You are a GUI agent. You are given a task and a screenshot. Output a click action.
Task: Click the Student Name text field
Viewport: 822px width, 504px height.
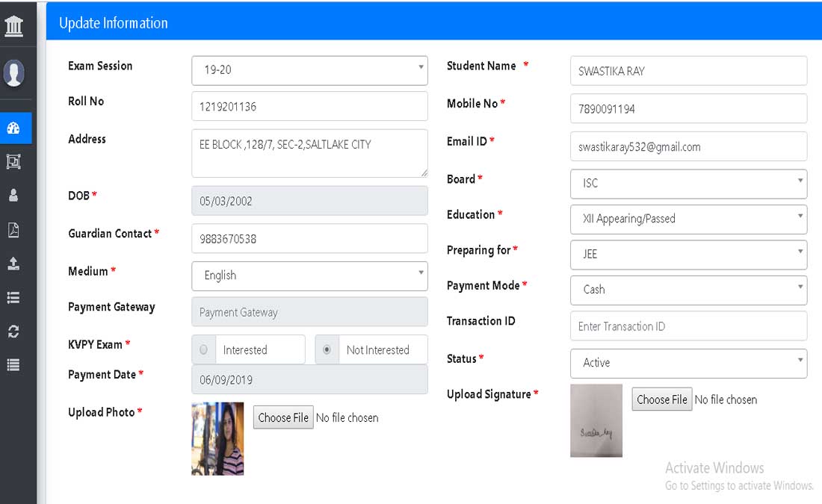point(687,71)
